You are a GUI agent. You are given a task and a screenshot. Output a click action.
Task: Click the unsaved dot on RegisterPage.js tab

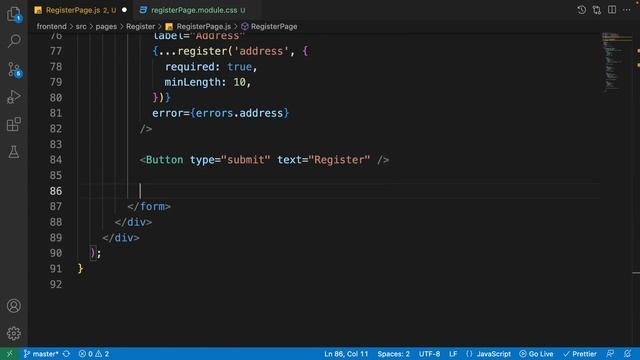[124, 10]
